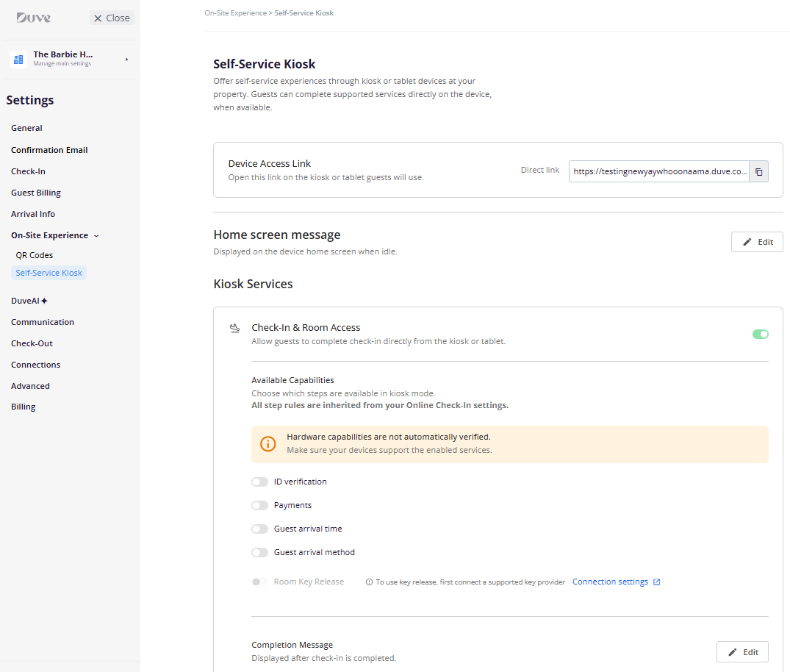Open Guest Billing settings
Screen dimensions: 790x672
pos(36,193)
